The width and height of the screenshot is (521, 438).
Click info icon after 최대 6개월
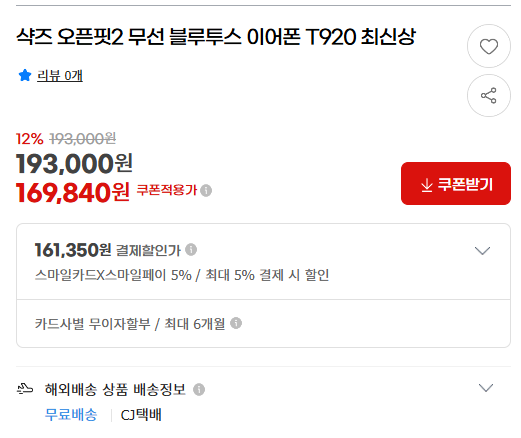coord(236,323)
